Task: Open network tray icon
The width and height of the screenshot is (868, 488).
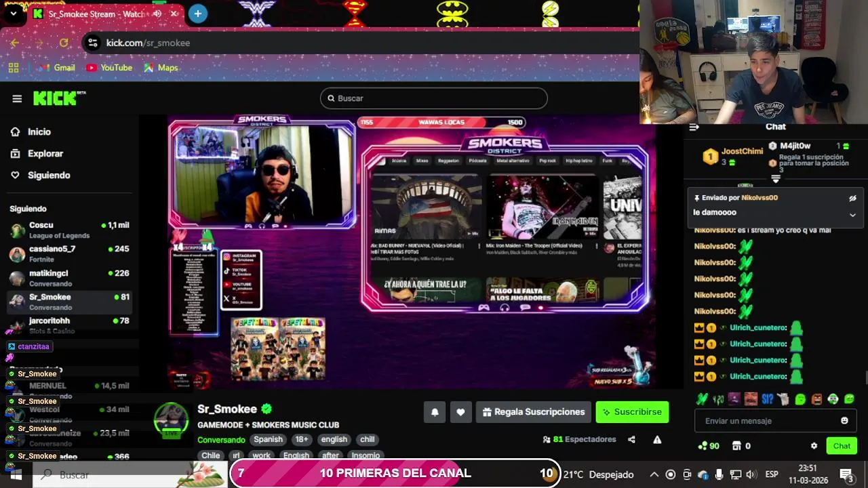Action: coord(735,474)
